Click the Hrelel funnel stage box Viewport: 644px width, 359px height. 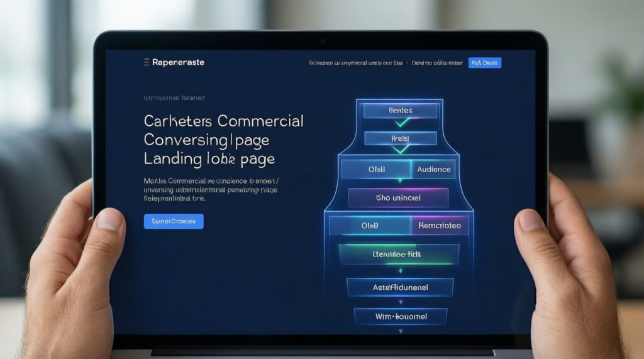pos(401,138)
